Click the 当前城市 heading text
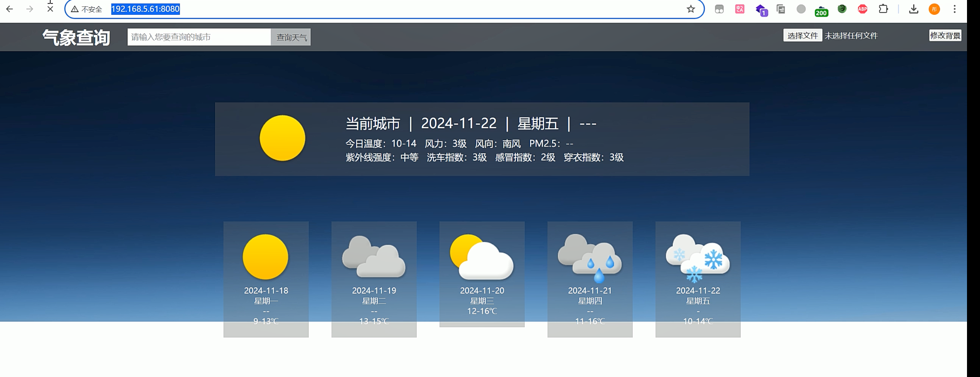 pos(373,123)
